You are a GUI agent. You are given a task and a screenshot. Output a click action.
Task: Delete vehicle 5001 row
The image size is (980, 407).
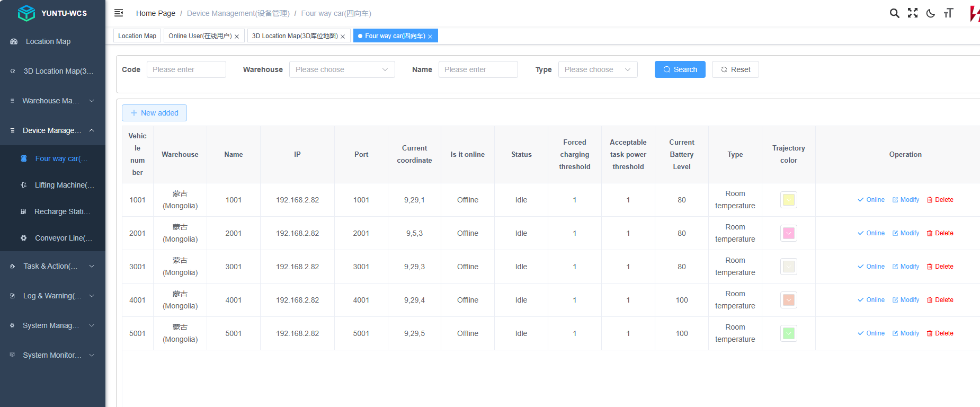click(x=940, y=333)
